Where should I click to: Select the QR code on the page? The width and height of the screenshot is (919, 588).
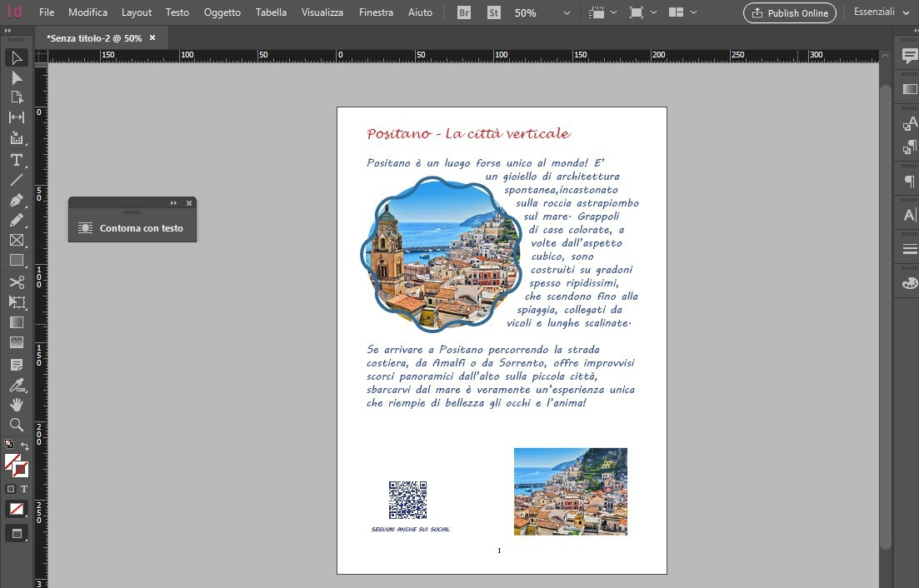(x=407, y=500)
